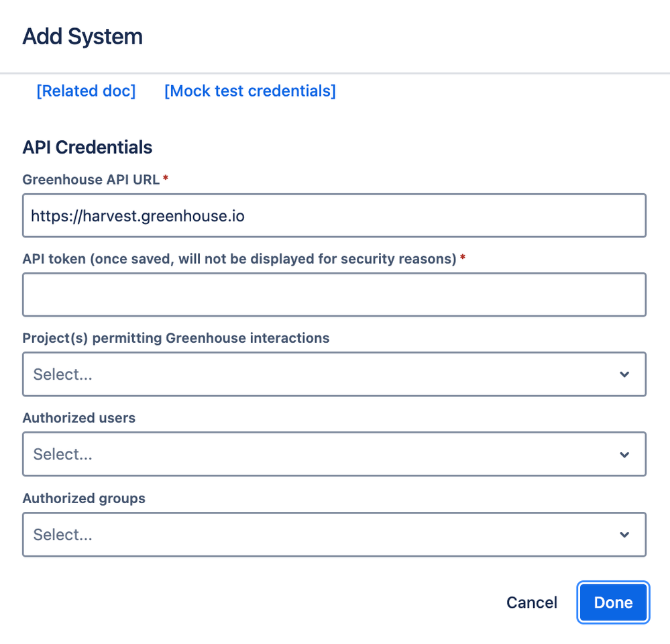Click the Greenhouse API URL text field
Image resolution: width=670 pixels, height=644 pixels.
click(334, 215)
